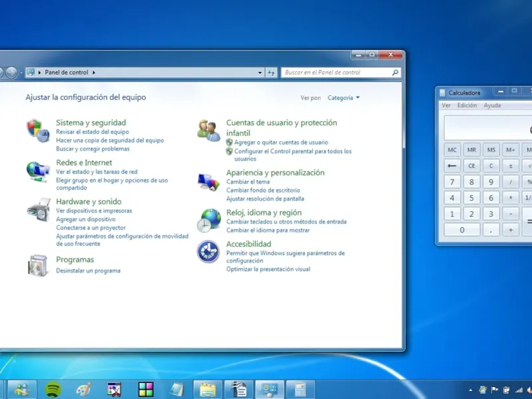This screenshot has height=399, width=532.
Task: Open the Reloj, idioma y región globe-clock icon
Action: click(x=208, y=221)
